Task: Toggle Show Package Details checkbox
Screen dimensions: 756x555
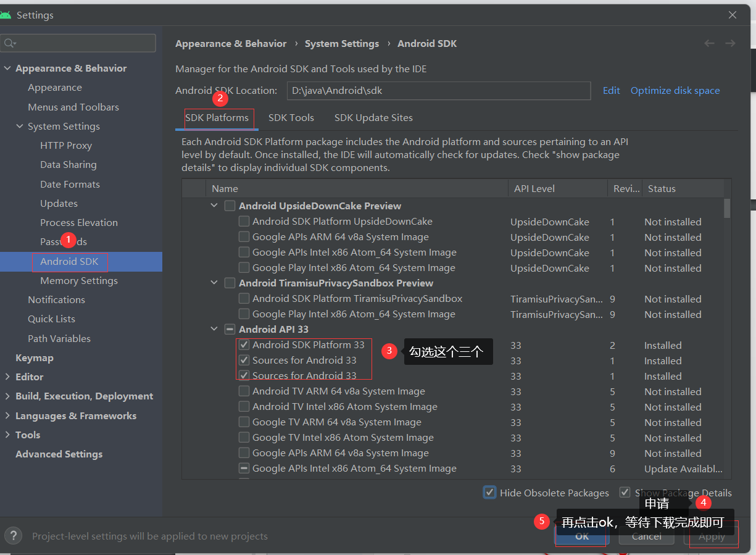Action: click(x=625, y=492)
